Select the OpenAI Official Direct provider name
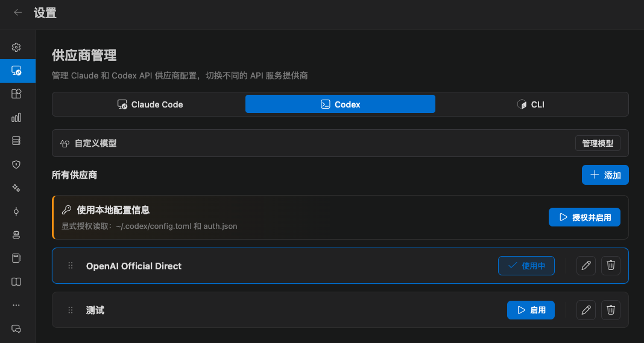 pyautogui.click(x=133, y=266)
